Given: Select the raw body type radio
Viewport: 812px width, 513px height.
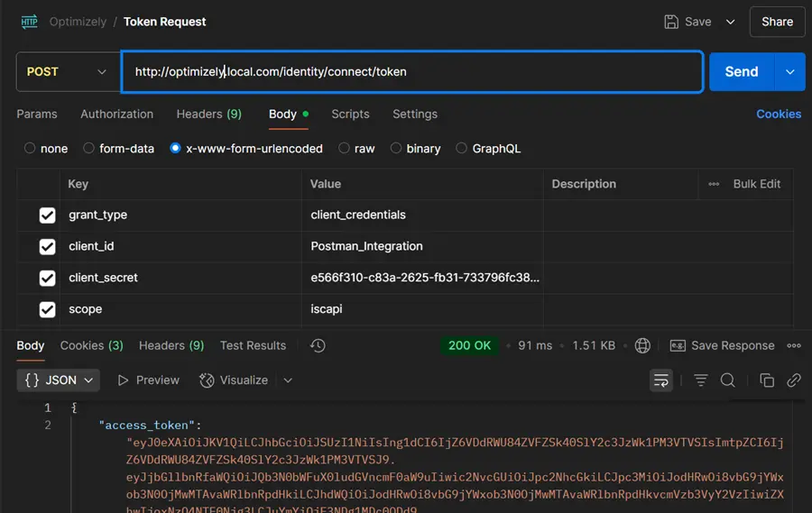Looking at the screenshot, I should [x=344, y=149].
